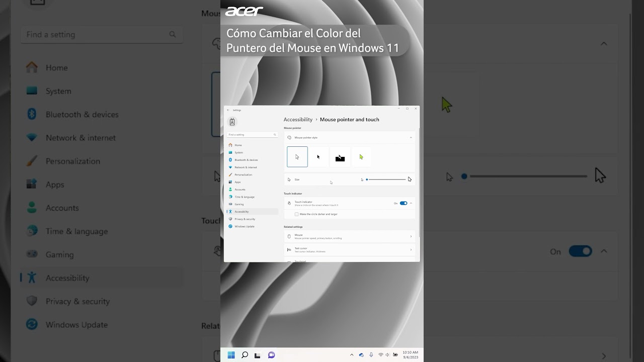Open the Windows Start menu
Image resolution: width=644 pixels, height=362 pixels.
pos(231,355)
